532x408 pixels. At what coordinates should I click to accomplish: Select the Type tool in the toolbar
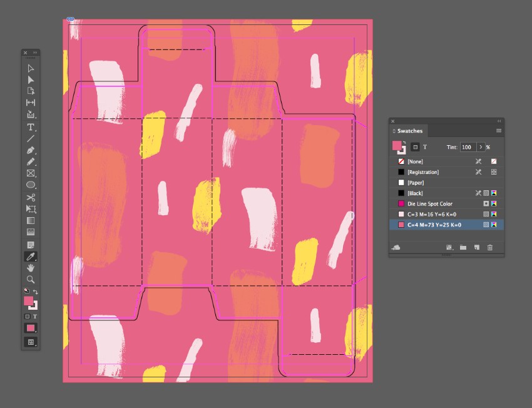tap(31, 126)
